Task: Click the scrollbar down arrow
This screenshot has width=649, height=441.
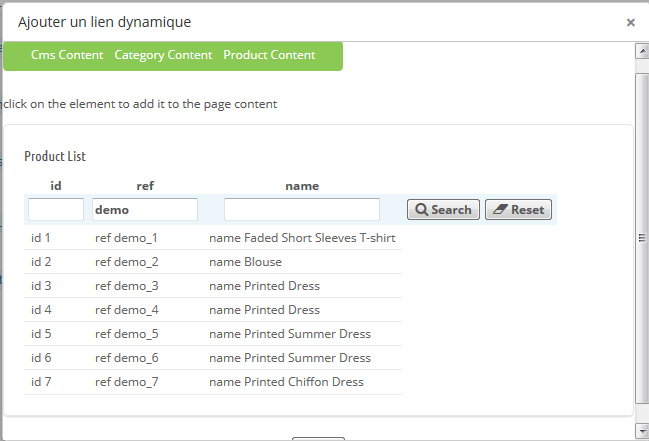Action: [x=642, y=430]
